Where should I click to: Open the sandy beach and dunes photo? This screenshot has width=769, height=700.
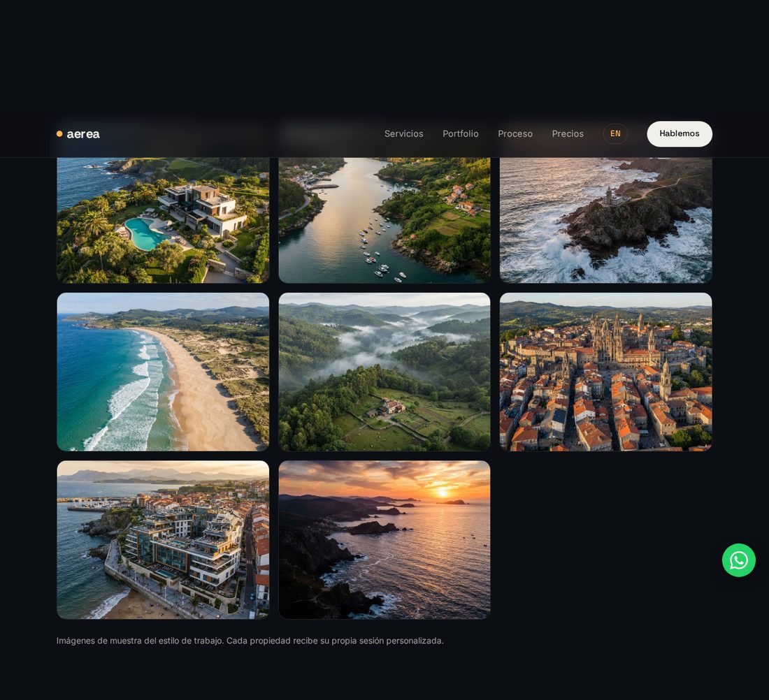point(163,372)
